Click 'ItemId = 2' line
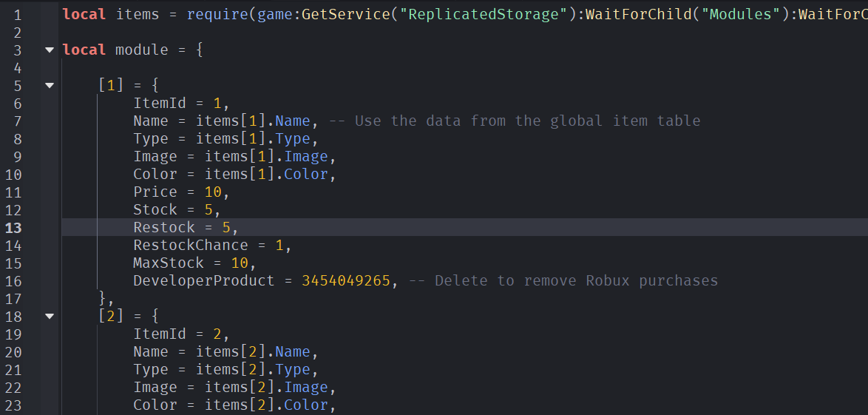Image resolution: width=868 pixels, height=415 pixels. [x=181, y=334]
